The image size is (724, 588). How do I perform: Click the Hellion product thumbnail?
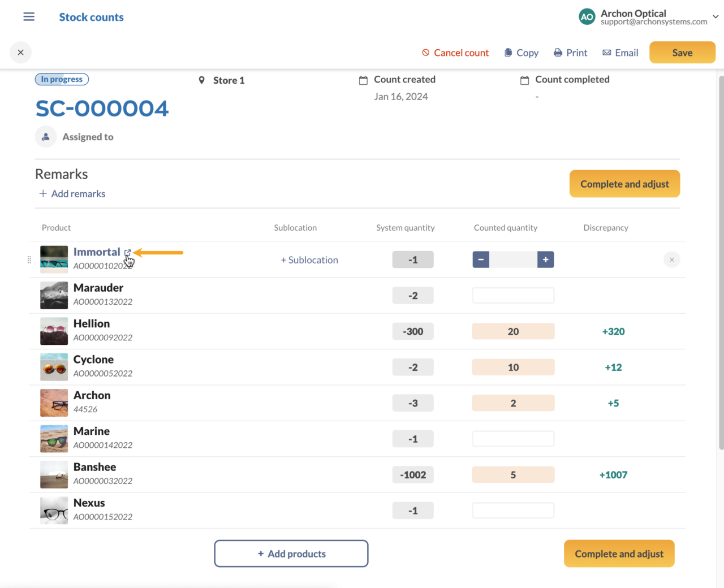54,331
